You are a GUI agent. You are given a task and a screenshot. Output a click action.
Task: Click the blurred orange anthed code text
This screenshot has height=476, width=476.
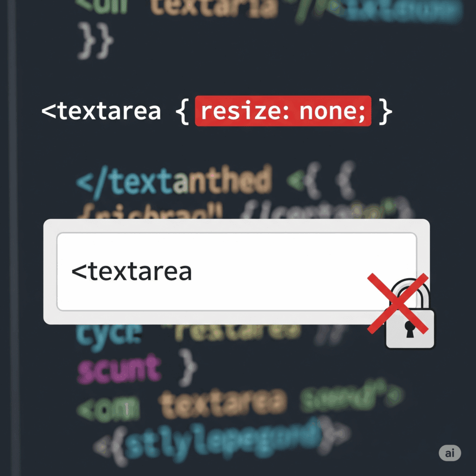[222, 180]
